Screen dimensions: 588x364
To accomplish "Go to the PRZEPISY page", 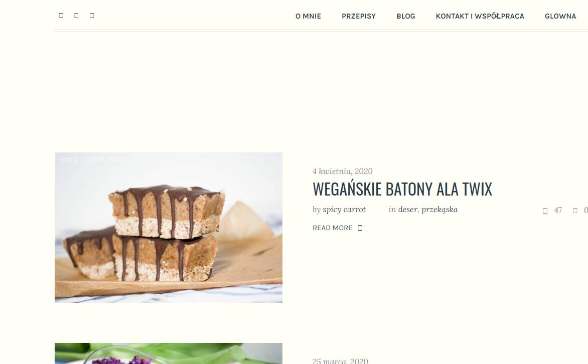I will coord(359,16).
